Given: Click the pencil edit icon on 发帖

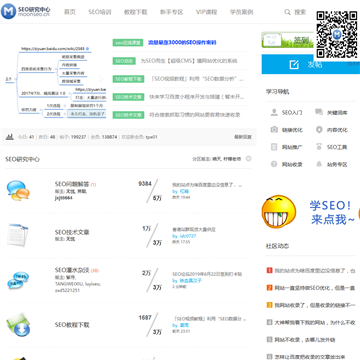Looking at the screenshot, I should click(x=294, y=64).
